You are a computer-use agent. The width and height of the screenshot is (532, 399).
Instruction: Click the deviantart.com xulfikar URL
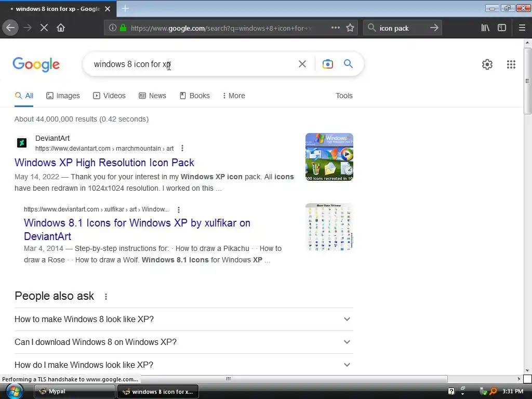(x=96, y=209)
